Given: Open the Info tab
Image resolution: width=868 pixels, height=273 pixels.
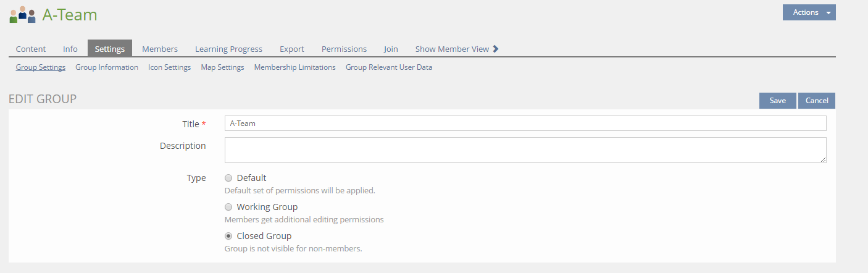Looking at the screenshot, I should point(70,49).
